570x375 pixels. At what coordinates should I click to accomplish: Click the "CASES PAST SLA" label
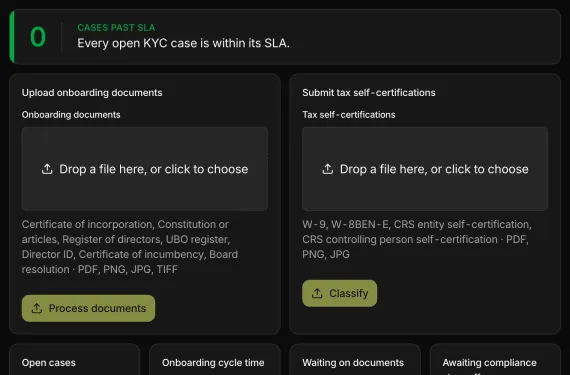click(116, 28)
